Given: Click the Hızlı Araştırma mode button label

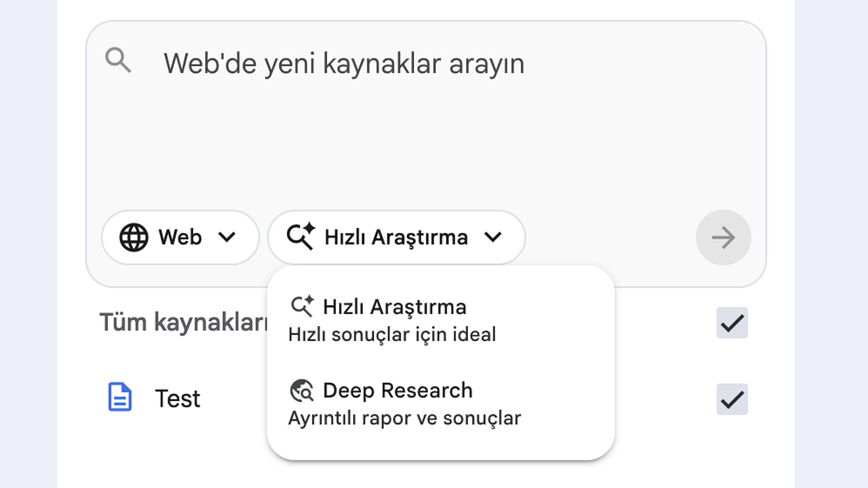Looking at the screenshot, I should pos(396,237).
